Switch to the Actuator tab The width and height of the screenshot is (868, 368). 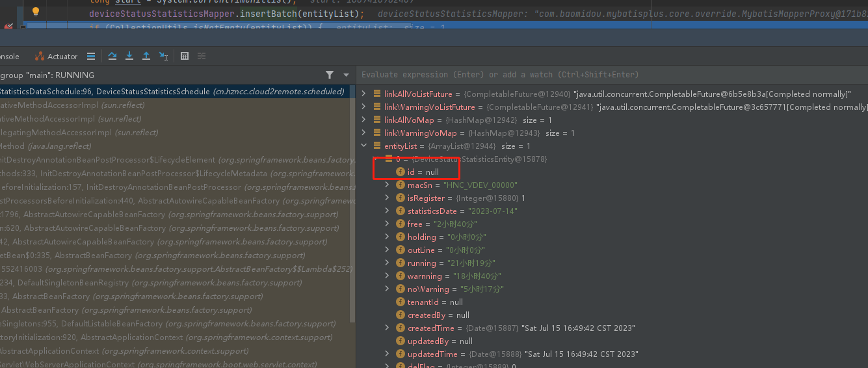click(57, 57)
